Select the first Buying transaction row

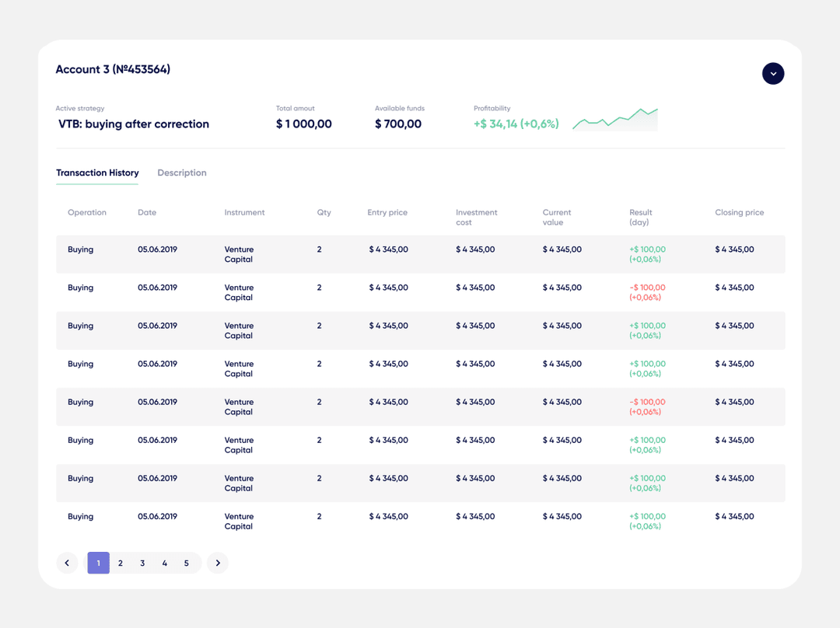point(421,254)
